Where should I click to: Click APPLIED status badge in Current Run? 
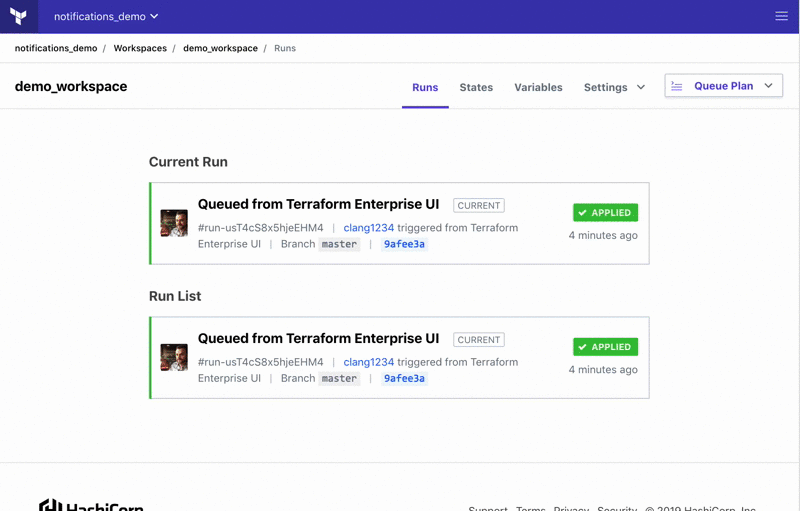(x=605, y=213)
